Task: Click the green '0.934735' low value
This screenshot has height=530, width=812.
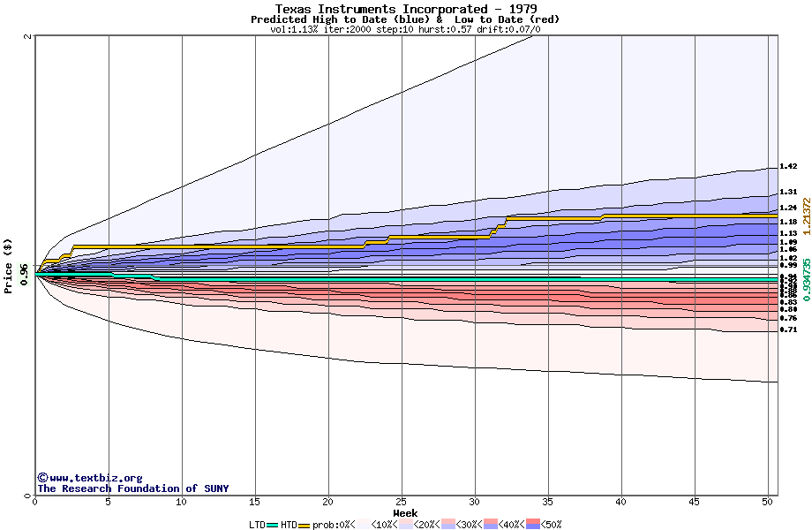Action: click(807, 280)
